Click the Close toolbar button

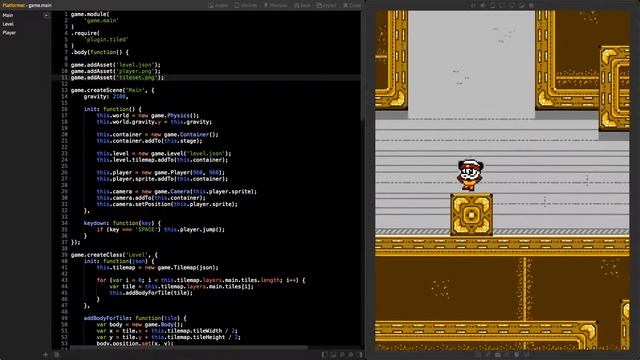352,5
